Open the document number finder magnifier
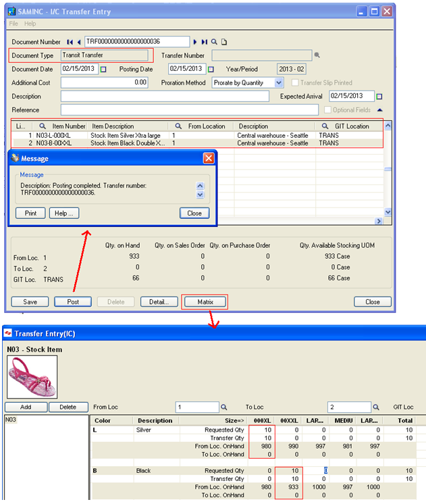Screen dimensions: 426x504 click(x=214, y=42)
